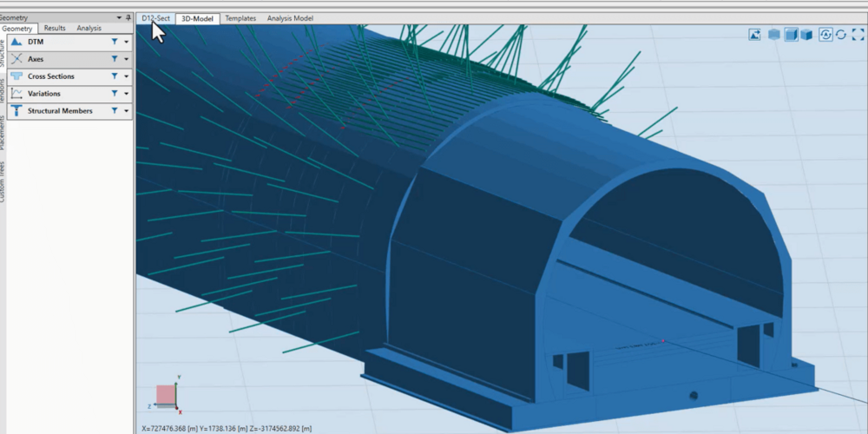Open the Analysis Model tab
This screenshot has height=434, width=868.
pos(290,17)
